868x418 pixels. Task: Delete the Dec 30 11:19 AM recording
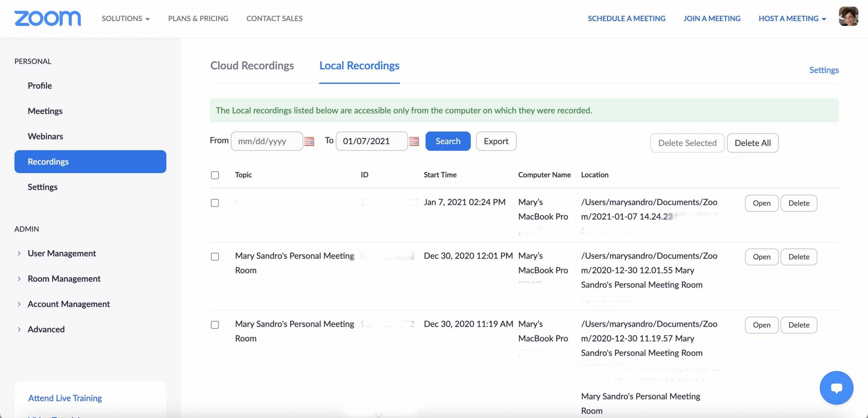click(799, 325)
